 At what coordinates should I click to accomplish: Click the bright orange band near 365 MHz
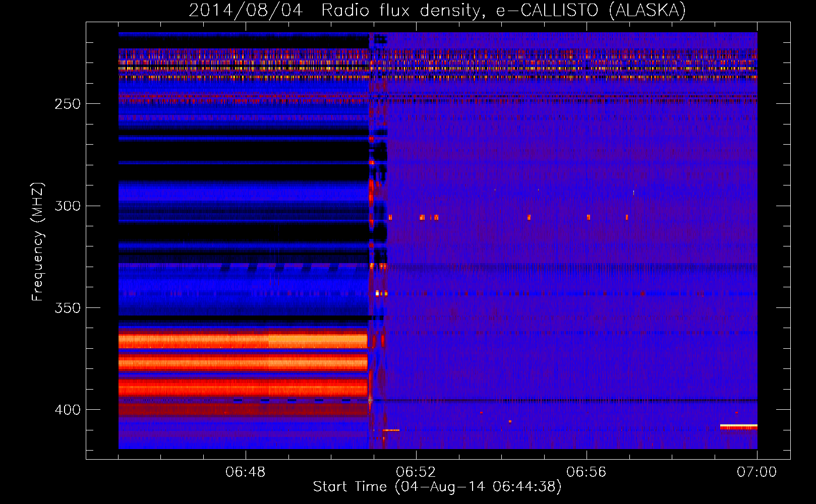tap(243, 341)
